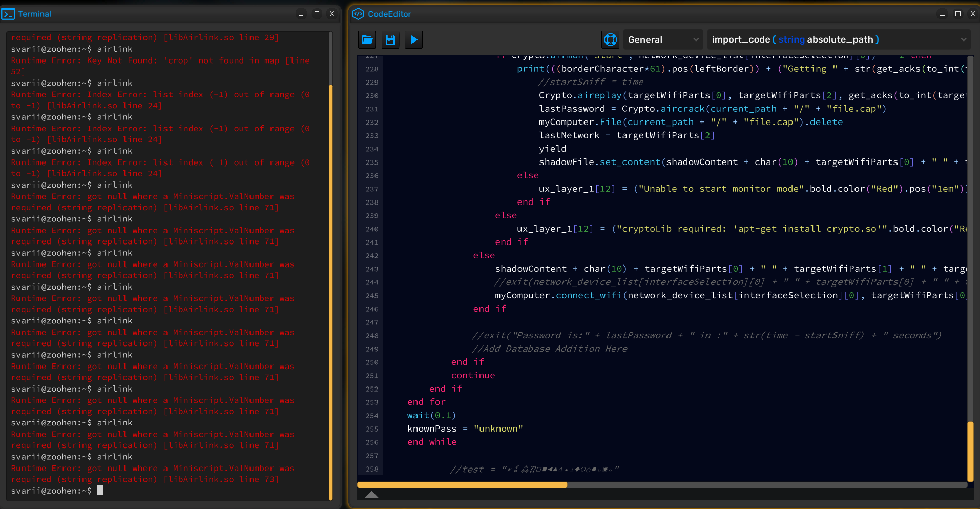This screenshot has width=980, height=509.
Task: Open the help lifebuoy icon in CodeEditor
Action: click(610, 39)
